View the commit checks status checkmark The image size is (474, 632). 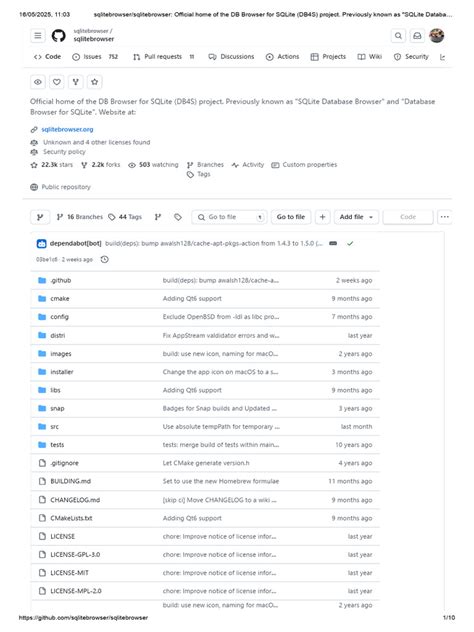pos(350,244)
